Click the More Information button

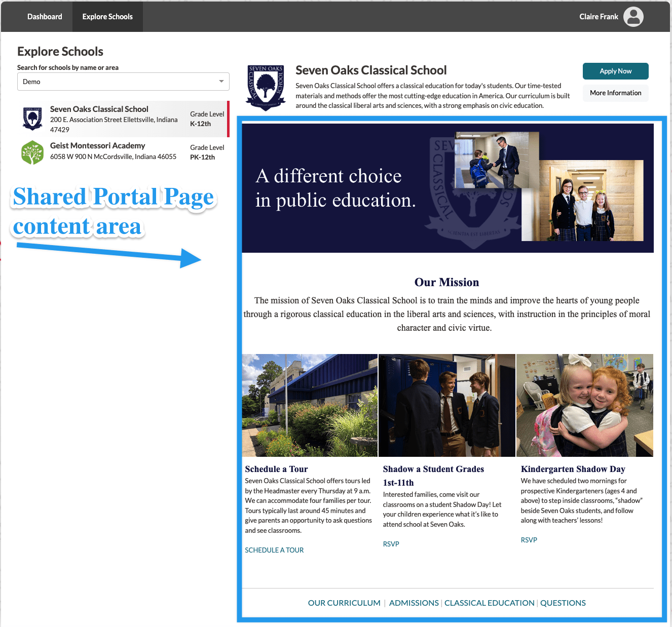tap(615, 93)
